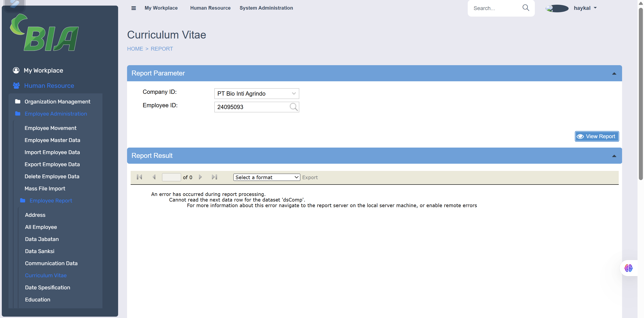Open My Workplace in top menu
This screenshot has width=644, height=318.
(x=161, y=8)
